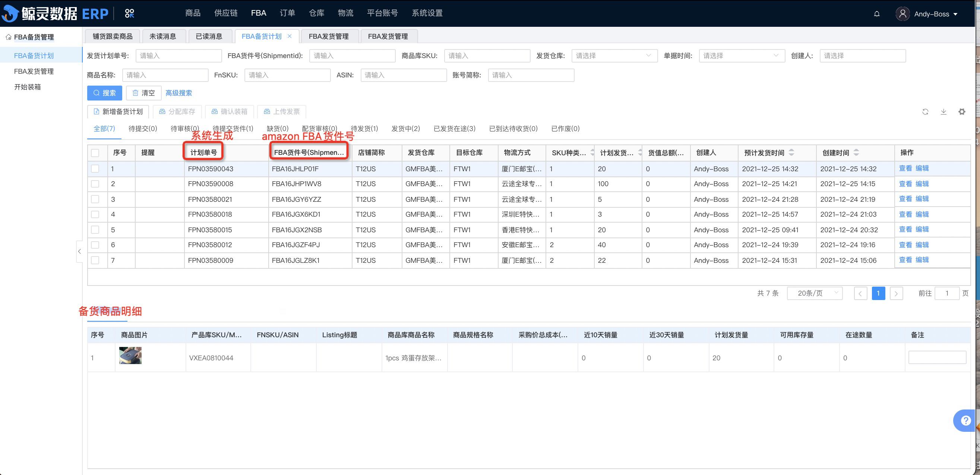Check row FPN03580009 checkbox
The width and height of the screenshot is (980, 475).
click(x=95, y=260)
